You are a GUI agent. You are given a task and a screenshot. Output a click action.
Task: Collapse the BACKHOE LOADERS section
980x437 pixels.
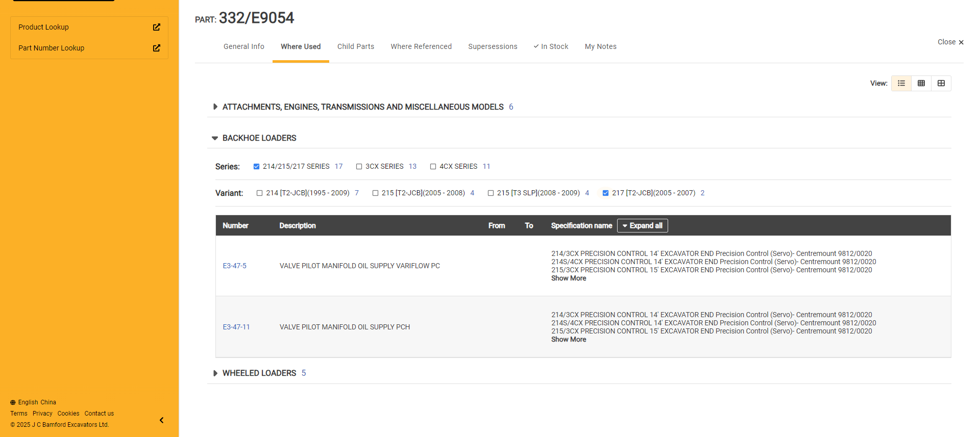click(x=215, y=138)
